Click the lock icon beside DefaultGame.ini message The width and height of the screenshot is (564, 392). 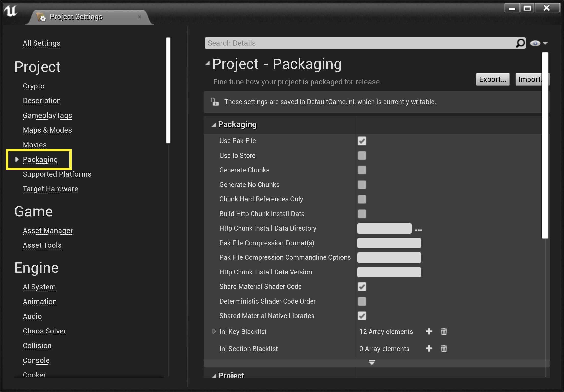(215, 102)
